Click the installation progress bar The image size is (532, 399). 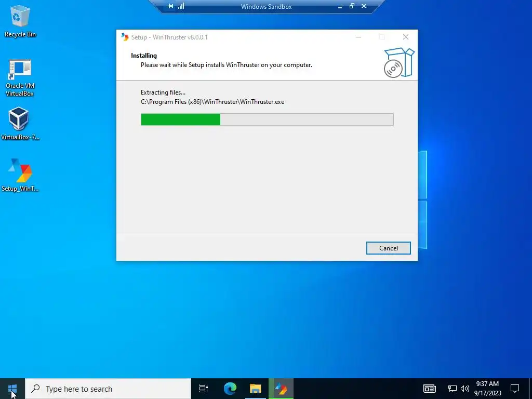pyautogui.click(x=267, y=119)
